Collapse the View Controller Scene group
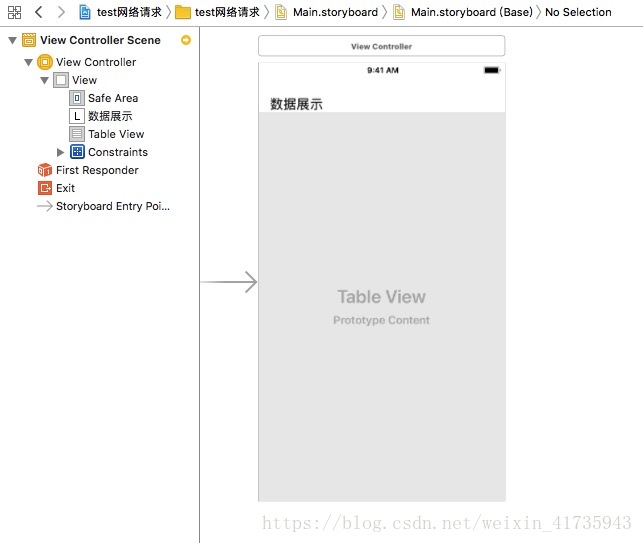 (x=12, y=40)
